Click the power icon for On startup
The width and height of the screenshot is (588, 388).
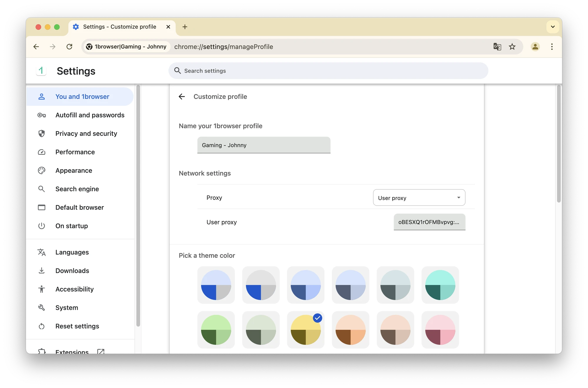coord(41,226)
